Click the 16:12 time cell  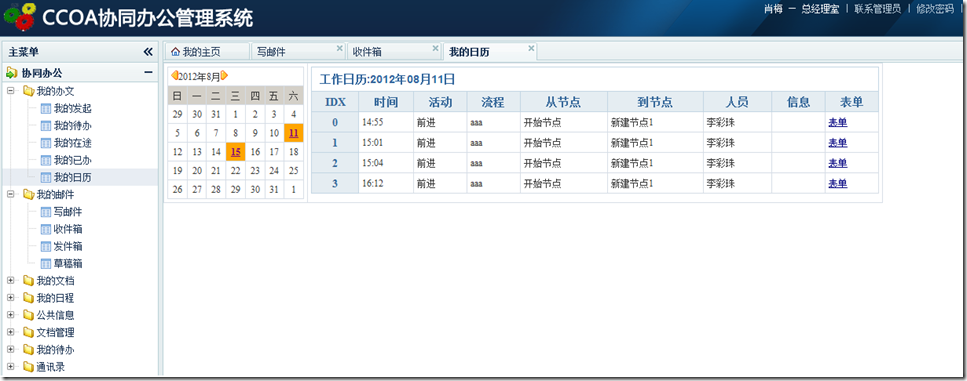click(x=386, y=184)
